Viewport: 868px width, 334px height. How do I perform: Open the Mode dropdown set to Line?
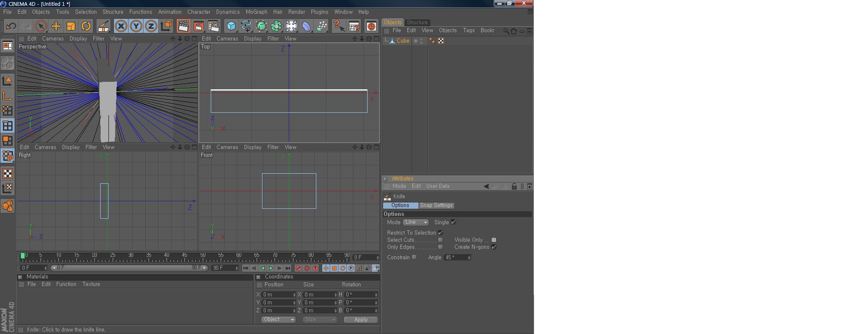tap(416, 223)
